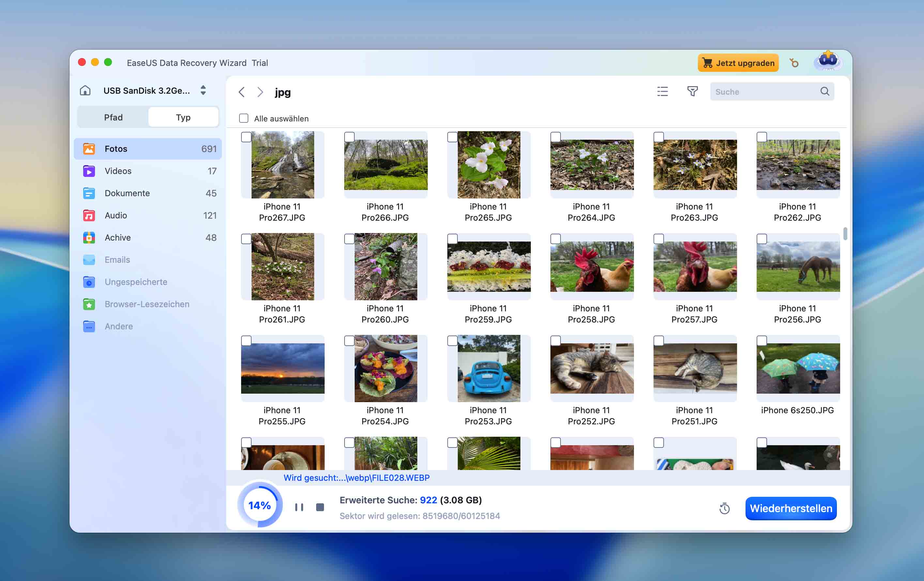Pause the scan in progress
This screenshot has height=581, width=924.
(299, 507)
